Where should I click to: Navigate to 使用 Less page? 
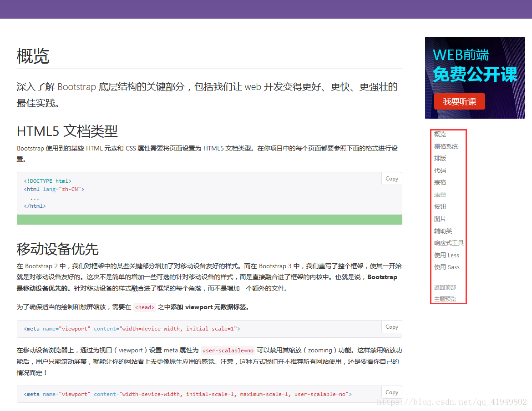(x=446, y=255)
